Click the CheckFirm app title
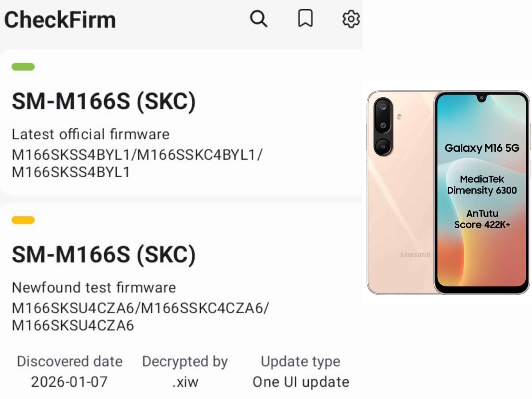Viewport: 532px width, 399px height. pyautogui.click(x=60, y=20)
